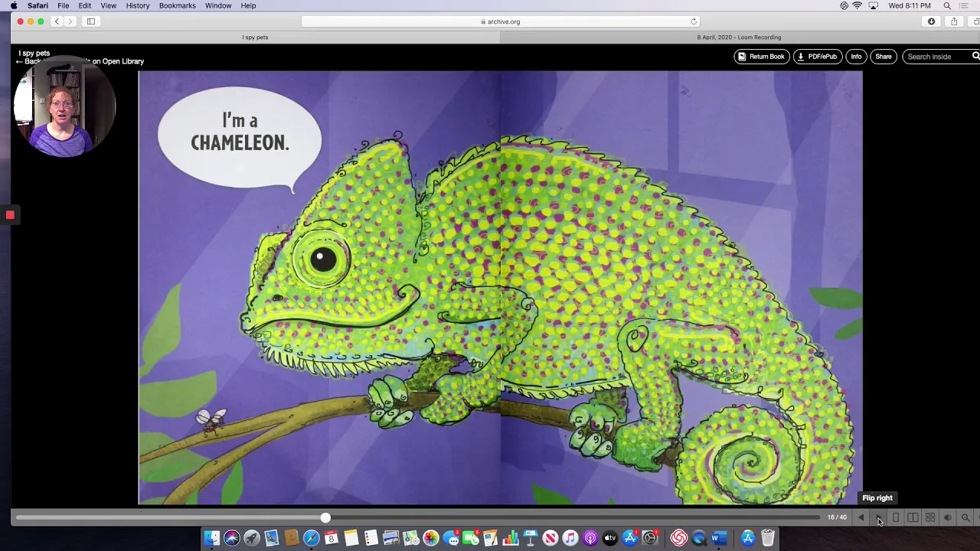This screenshot has height=551, width=980.
Task: Click the chameleon book page image
Action: pyautogui.click(x=500, y=288)
